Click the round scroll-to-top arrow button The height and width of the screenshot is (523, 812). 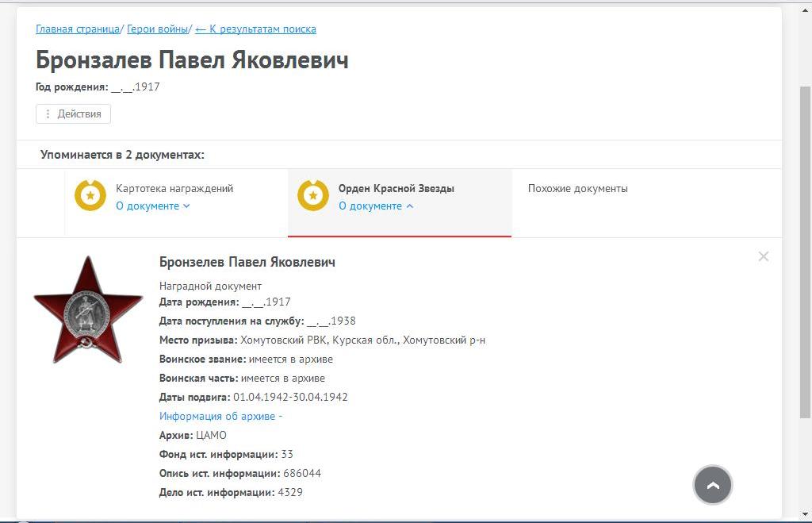point(712,485)
